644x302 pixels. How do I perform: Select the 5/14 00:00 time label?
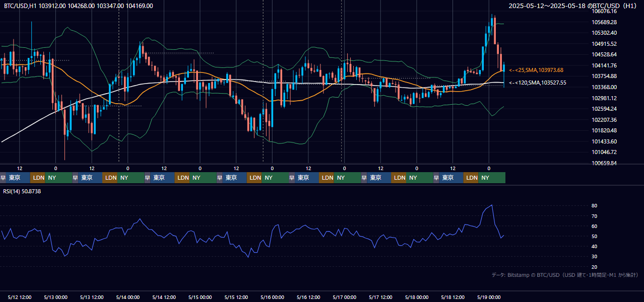click(x=128, y=297)
